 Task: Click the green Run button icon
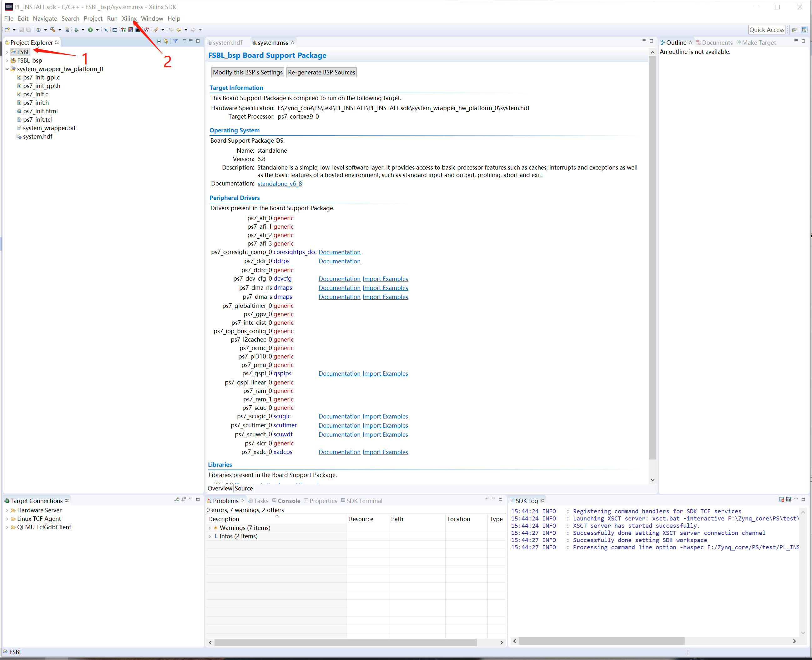[90, 30]
